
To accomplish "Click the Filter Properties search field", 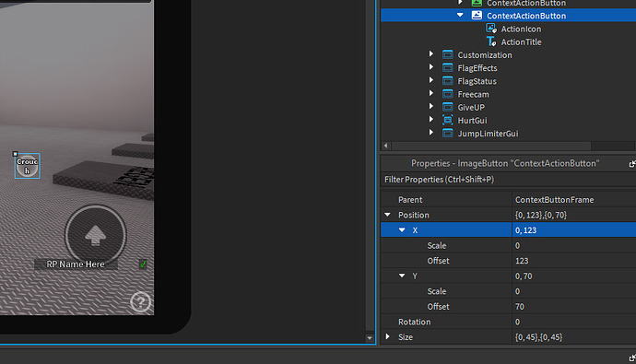I will tap(508, 180).
